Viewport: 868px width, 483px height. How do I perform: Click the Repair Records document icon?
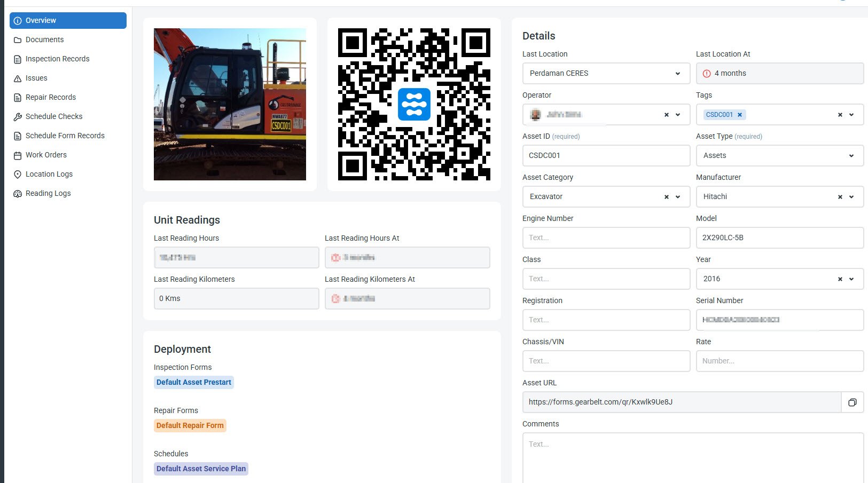[18, 98]
